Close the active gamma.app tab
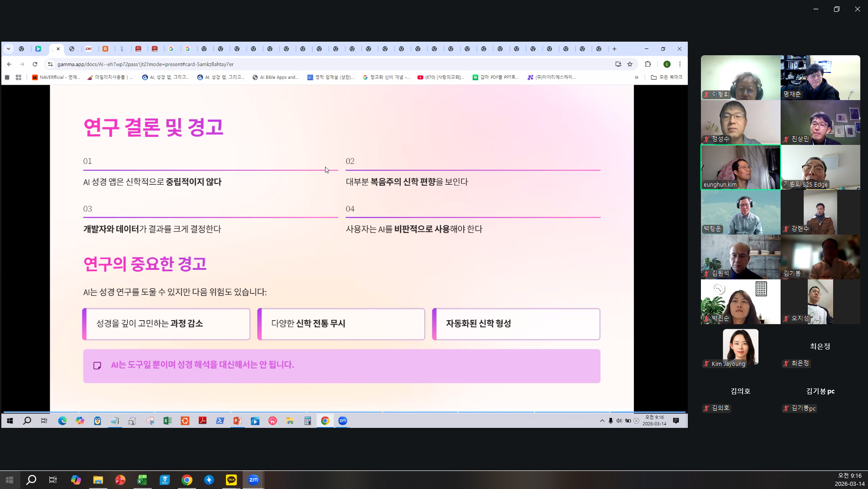Screen dimensions: 868x489 click(x=58, y=49)
